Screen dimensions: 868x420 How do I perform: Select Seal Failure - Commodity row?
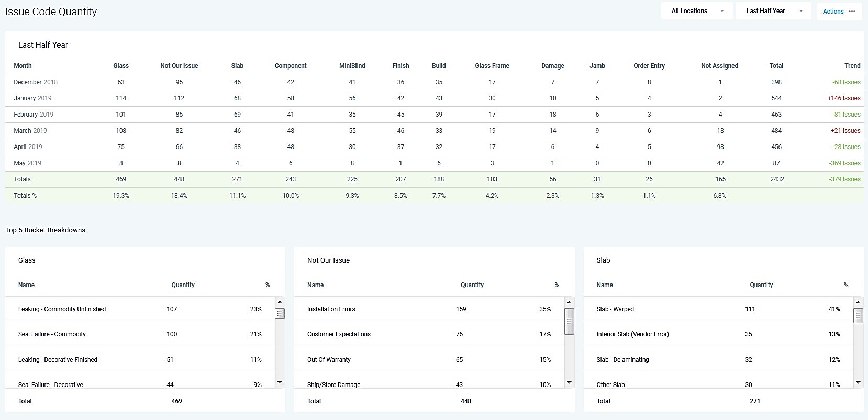pyautogui.click(x=140, y=334)
